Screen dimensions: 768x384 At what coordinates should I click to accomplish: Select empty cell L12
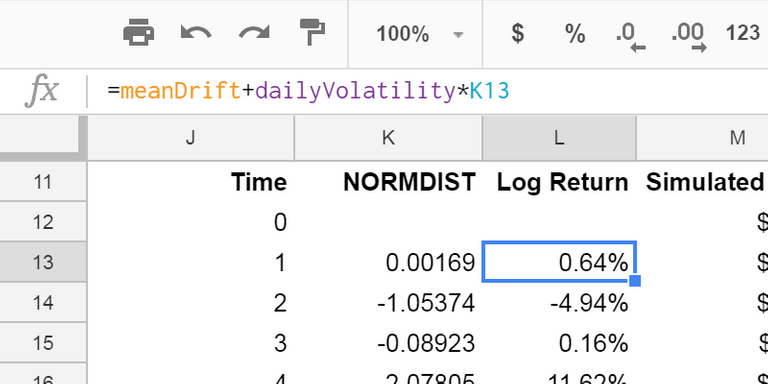559,222
